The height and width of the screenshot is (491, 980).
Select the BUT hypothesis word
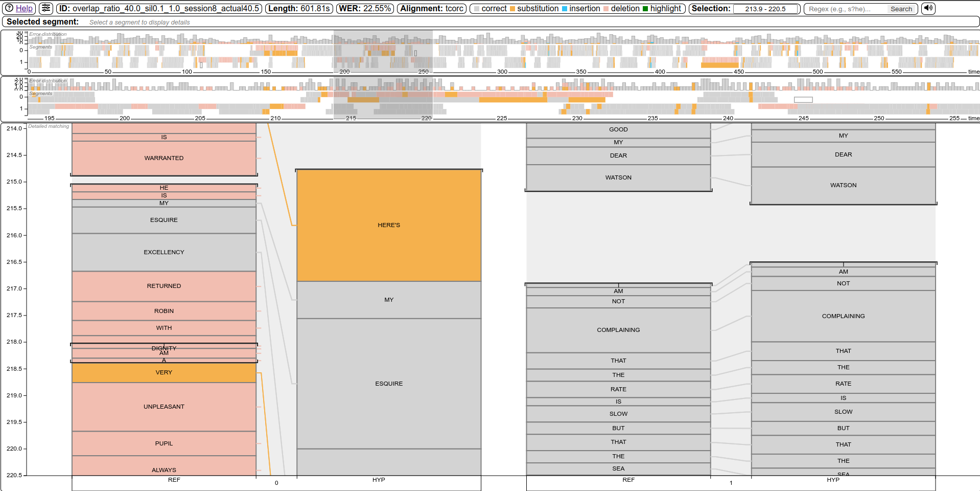[x=843, y=428]
